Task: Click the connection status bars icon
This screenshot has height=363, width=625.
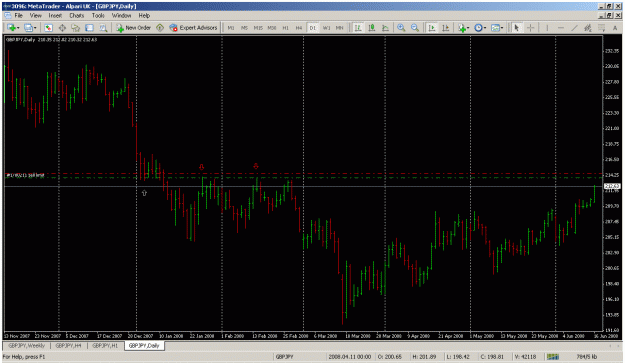Action: [x=553, y=357]
